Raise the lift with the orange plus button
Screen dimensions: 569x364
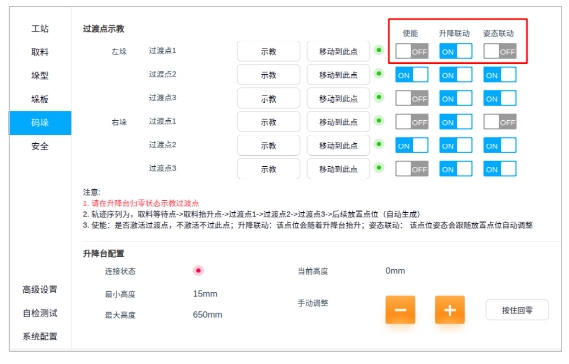[450, 310]
